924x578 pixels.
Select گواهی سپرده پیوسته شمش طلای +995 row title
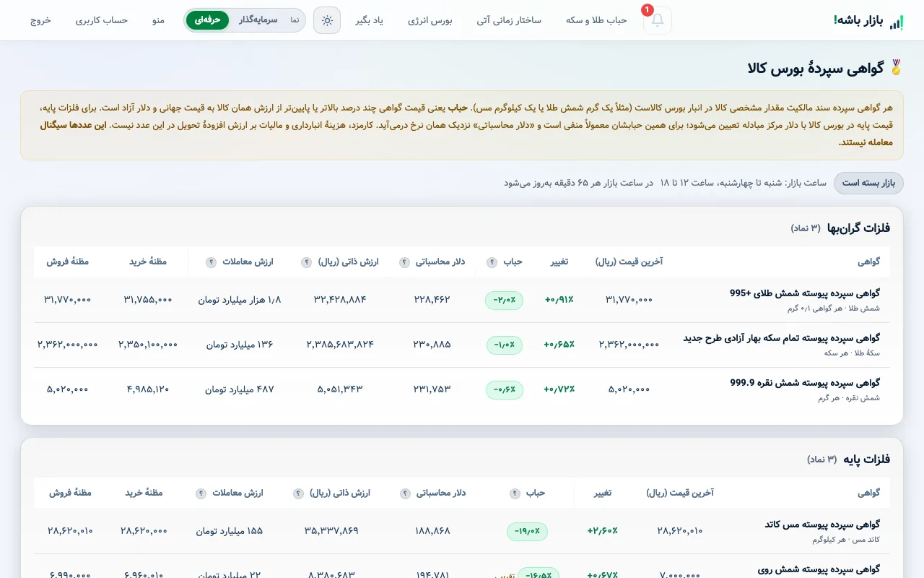[x=805, y=293]
